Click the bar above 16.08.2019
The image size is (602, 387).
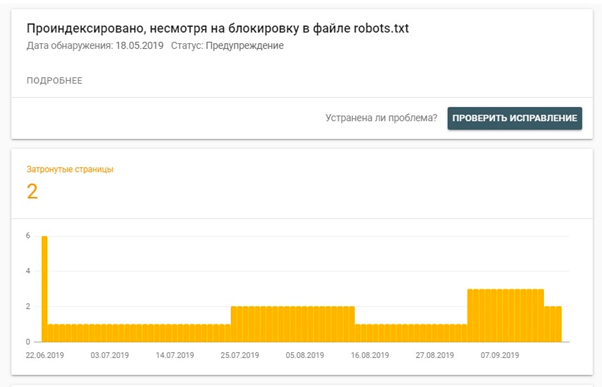pos(370,333)
